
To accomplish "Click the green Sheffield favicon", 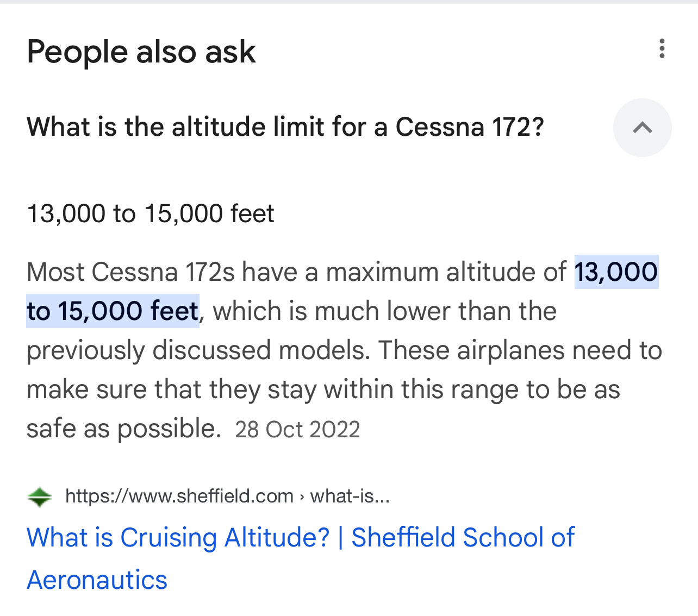I will 39,496.
